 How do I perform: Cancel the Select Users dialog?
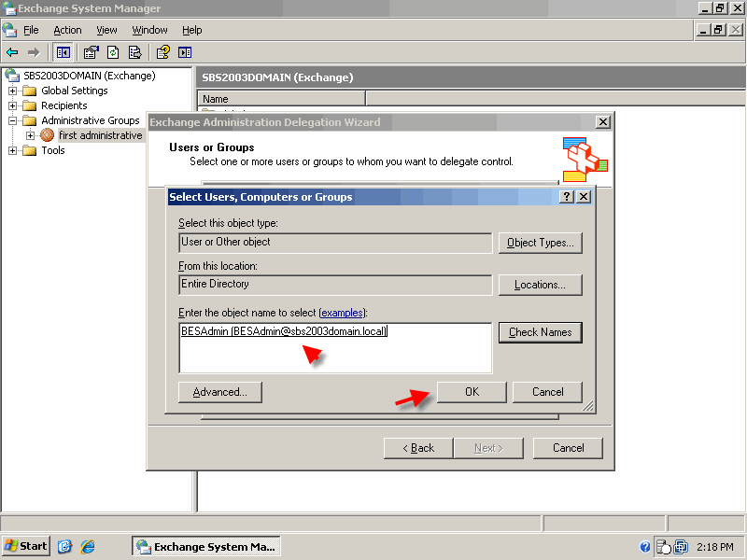click(547, 392)
